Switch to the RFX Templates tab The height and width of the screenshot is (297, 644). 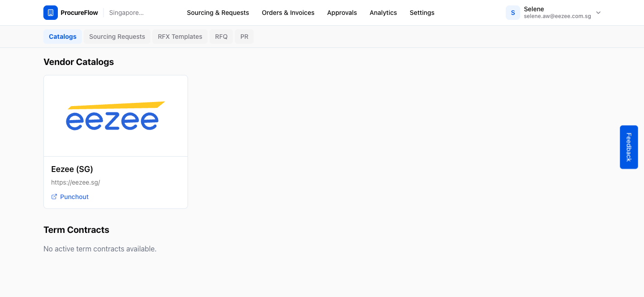(180, 37)
